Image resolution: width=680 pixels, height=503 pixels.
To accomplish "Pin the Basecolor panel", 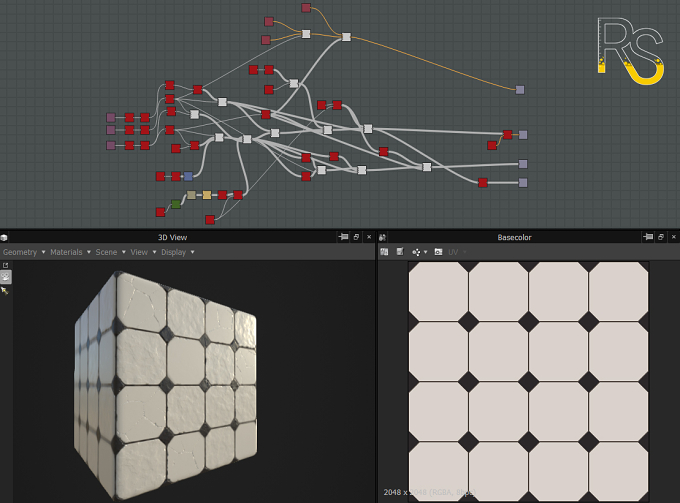I will (648, 237).
